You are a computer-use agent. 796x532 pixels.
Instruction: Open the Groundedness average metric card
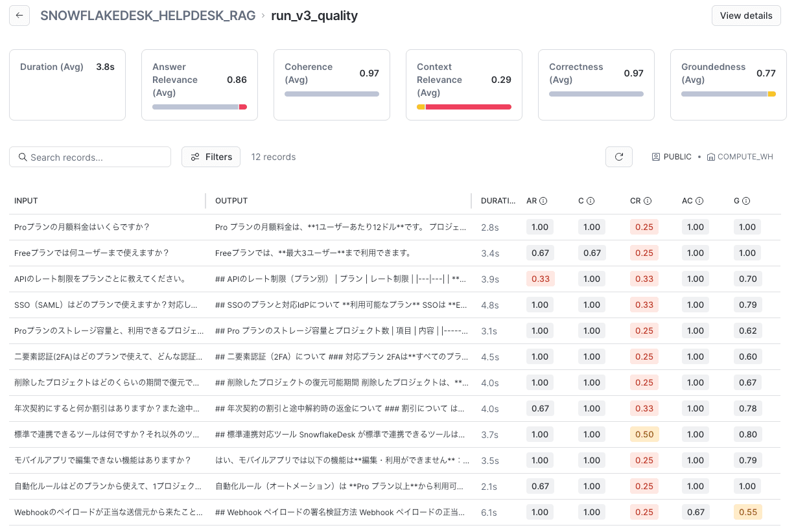(729, 85)
